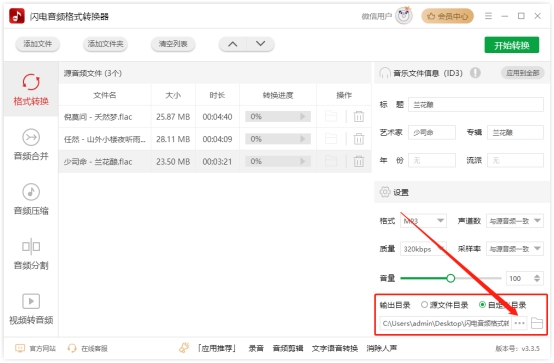
Task: Click the headphone icon beside 音乐文件信息
Action: (385, 73)
